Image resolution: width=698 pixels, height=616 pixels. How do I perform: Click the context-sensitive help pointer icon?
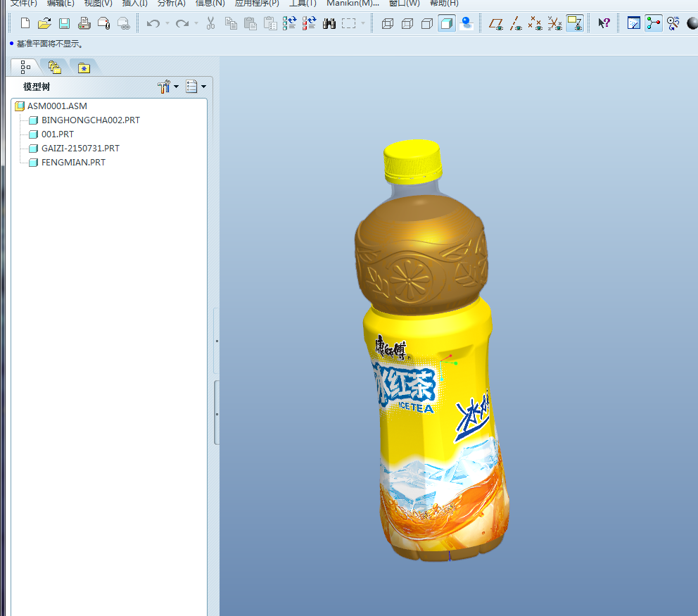[604, 23]
